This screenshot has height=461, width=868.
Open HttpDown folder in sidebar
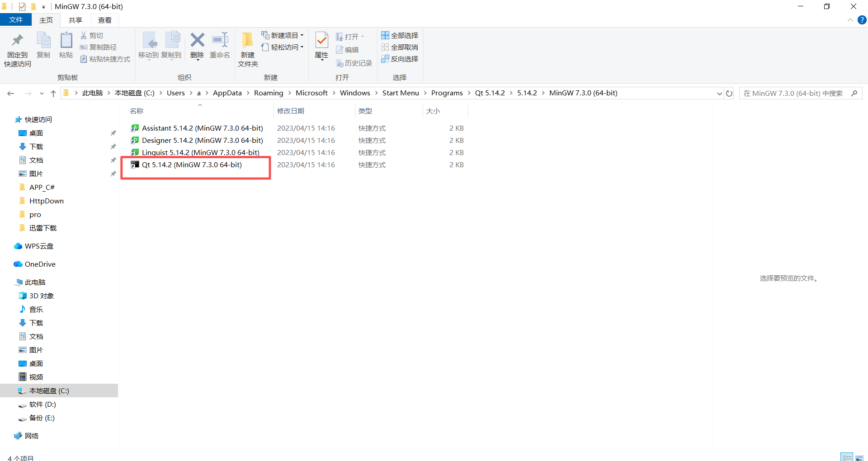coord(42,201)
